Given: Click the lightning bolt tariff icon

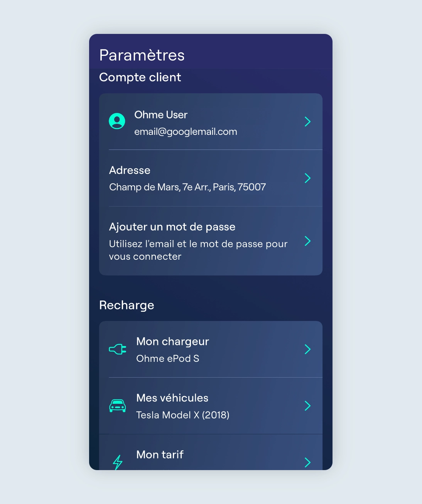Looking at the screenshot, I should tap(118, 462).
